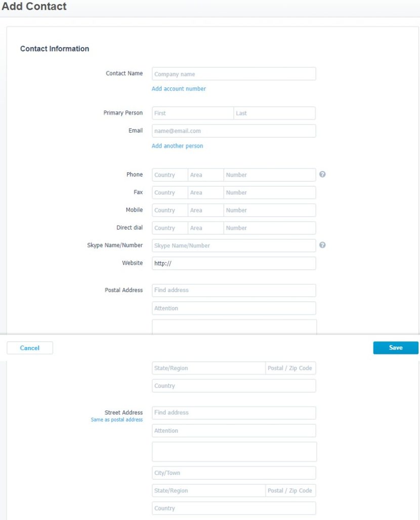Screen dimensions: 420x520
Task: Select the Primary Person Last name field
Action: [274, 113]
